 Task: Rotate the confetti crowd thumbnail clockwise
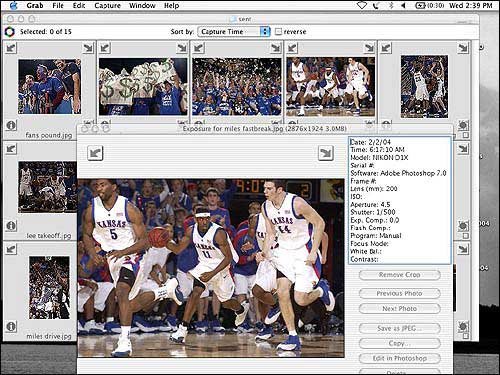(x=276, y=48)
